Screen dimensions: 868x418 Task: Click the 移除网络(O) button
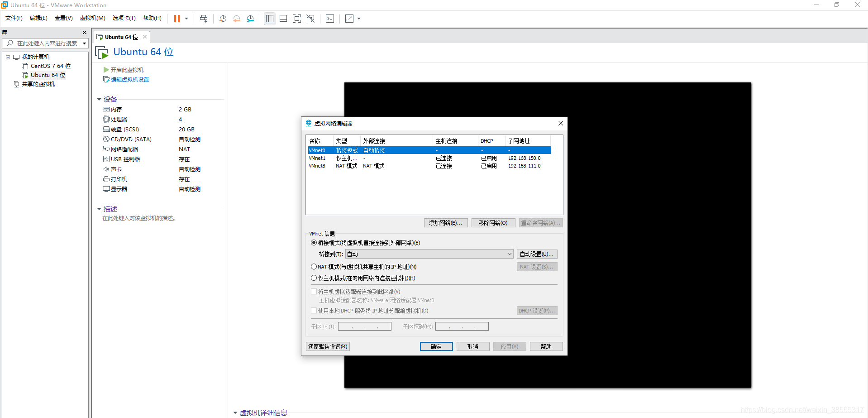click(x=493, y=223)
